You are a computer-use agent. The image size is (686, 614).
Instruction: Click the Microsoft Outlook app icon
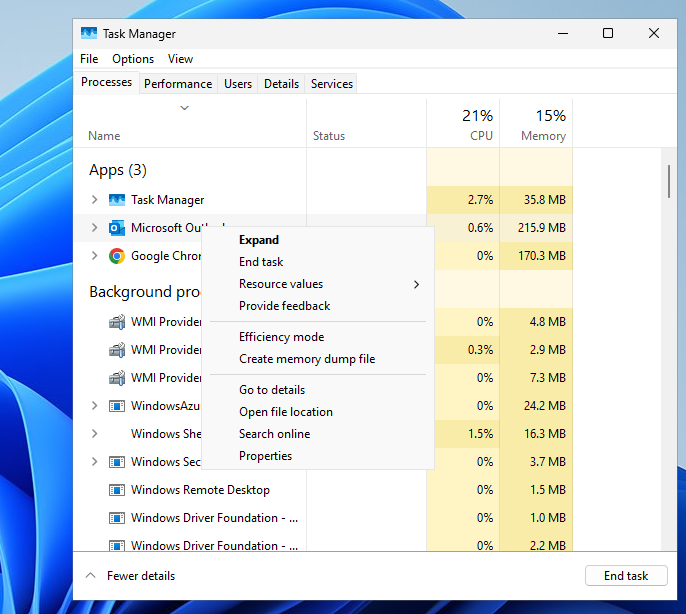(116, 228)
